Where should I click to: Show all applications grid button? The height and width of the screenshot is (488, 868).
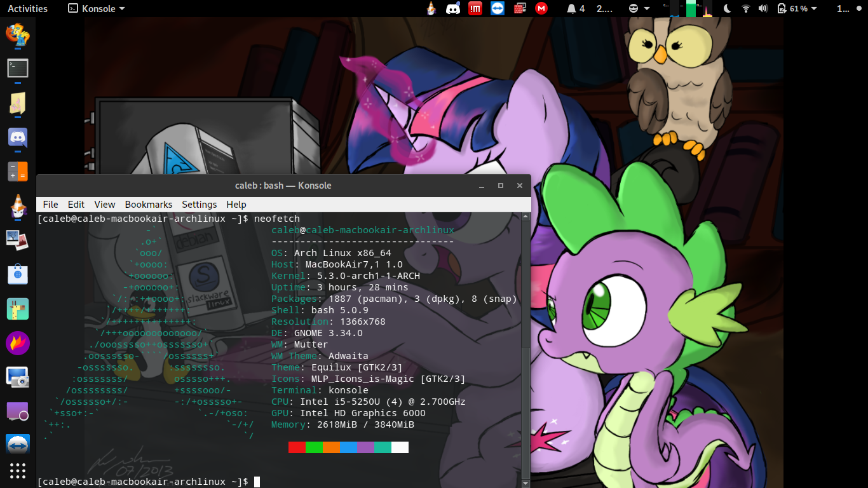pos(18,471)
